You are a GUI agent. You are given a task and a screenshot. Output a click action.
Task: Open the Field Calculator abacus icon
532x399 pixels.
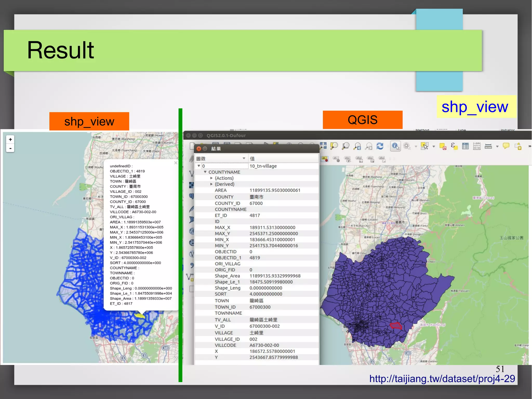tap(477, 146)
